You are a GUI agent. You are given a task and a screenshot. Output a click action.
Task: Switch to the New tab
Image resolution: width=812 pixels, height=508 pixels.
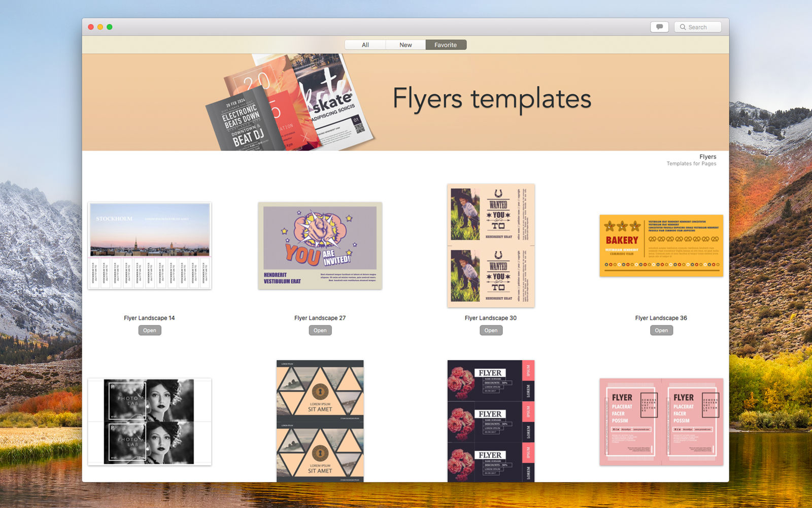coord(405,45)
